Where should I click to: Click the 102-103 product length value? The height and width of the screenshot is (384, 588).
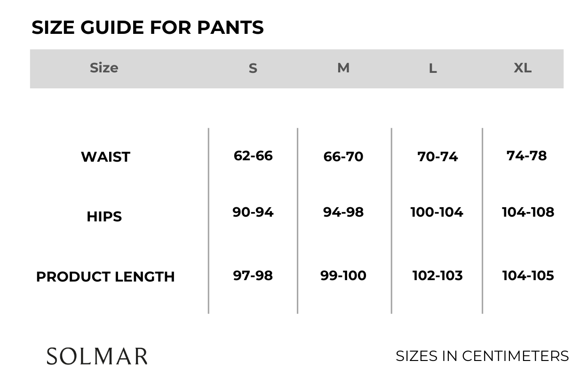pos(437,275)
